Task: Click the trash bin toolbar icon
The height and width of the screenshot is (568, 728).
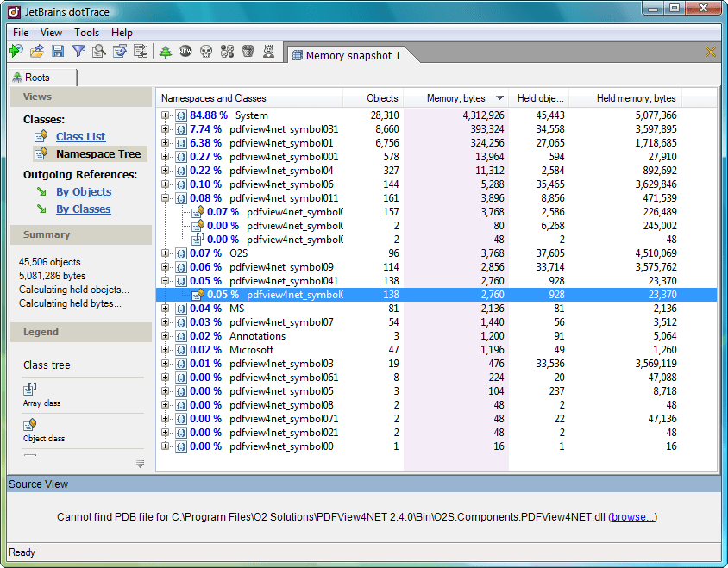Action: [x=248, y=52]
